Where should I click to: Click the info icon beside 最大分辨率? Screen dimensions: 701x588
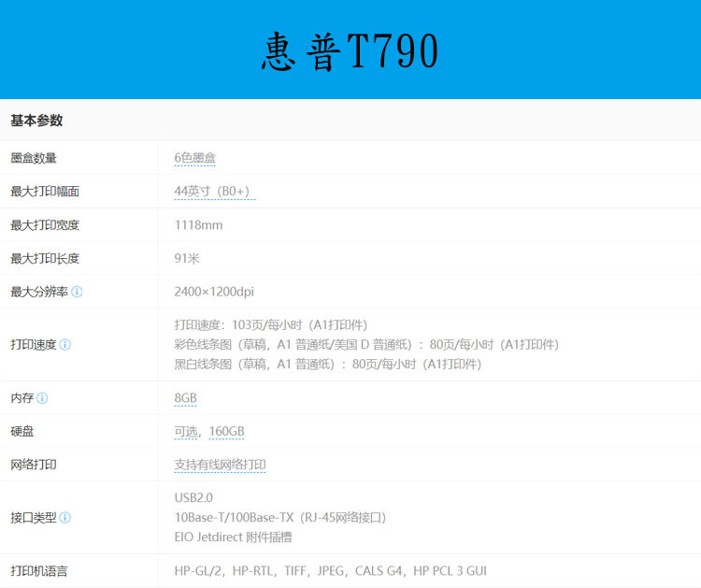click(x=77, y=292)
